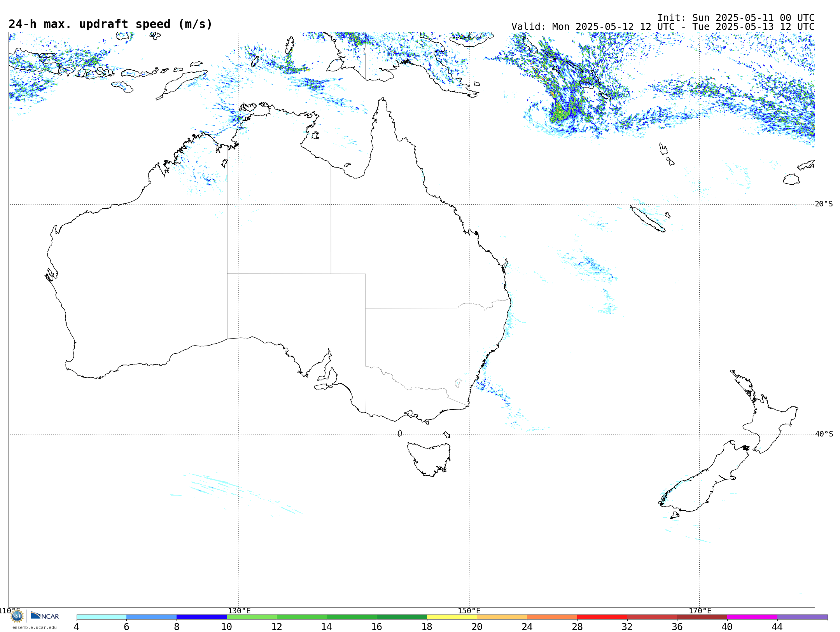
Task: Pick the brown 36–40 colorbar segment
Action: [x=702, y=617]
